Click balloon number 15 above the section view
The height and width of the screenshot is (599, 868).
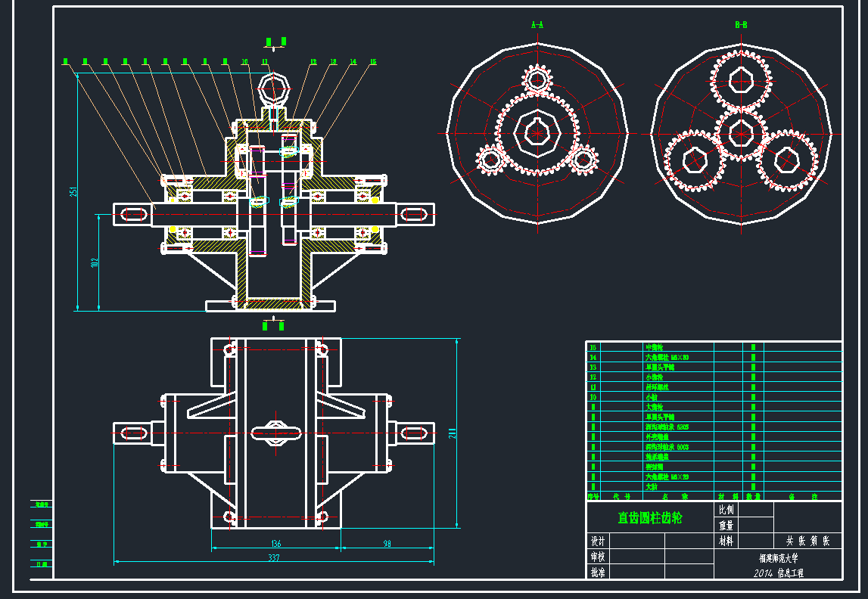(x=373, y=61)
